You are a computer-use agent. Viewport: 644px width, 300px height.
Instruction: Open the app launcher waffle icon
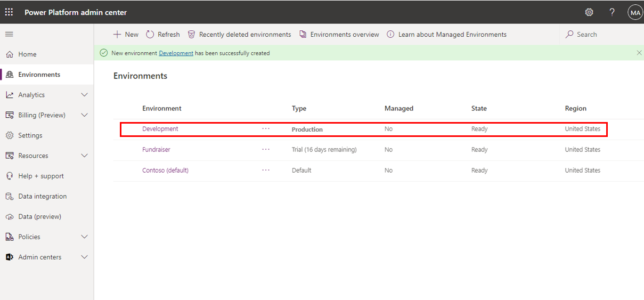point(9,12)
